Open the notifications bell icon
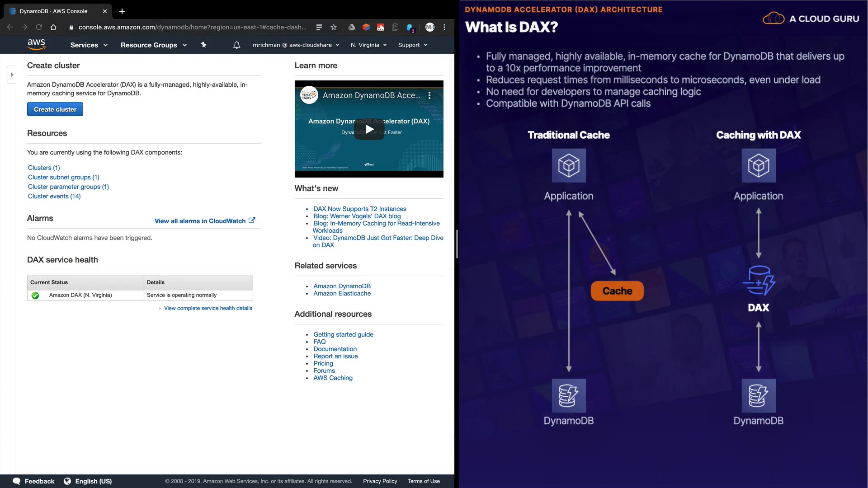The width and height of the screenshot is (868, 488). point(236,45)
